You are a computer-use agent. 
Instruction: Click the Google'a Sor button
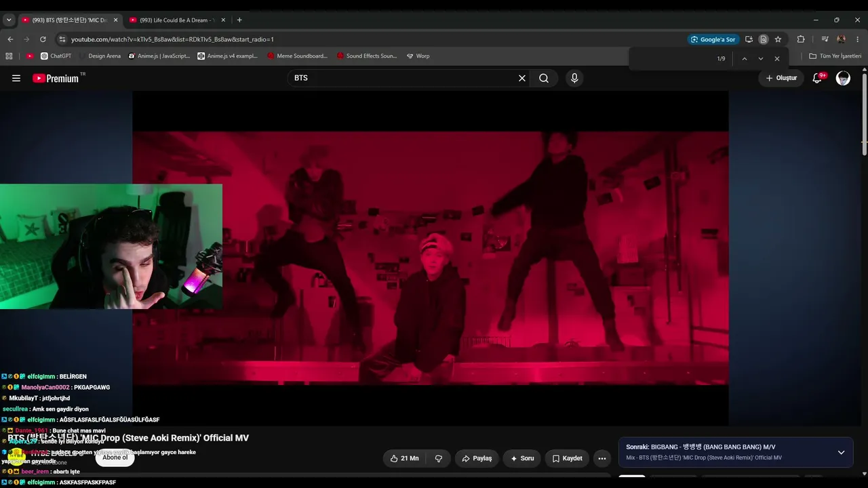(713, 39)
